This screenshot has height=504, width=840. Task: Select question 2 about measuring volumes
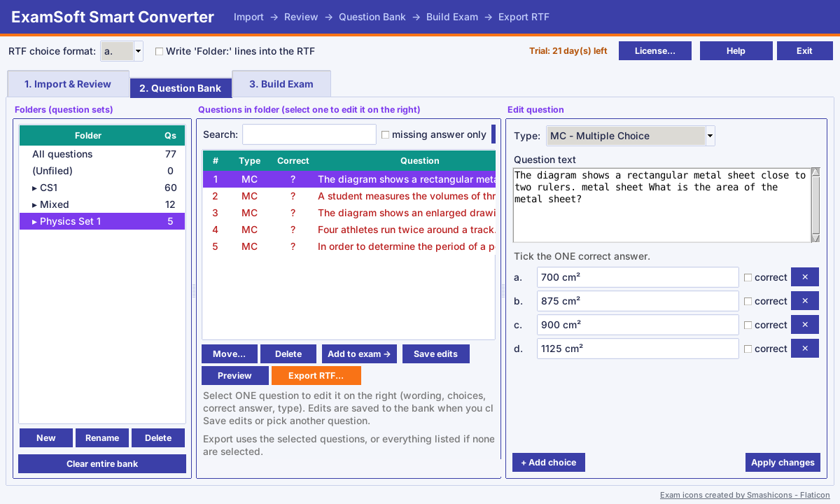pos(349,196)
